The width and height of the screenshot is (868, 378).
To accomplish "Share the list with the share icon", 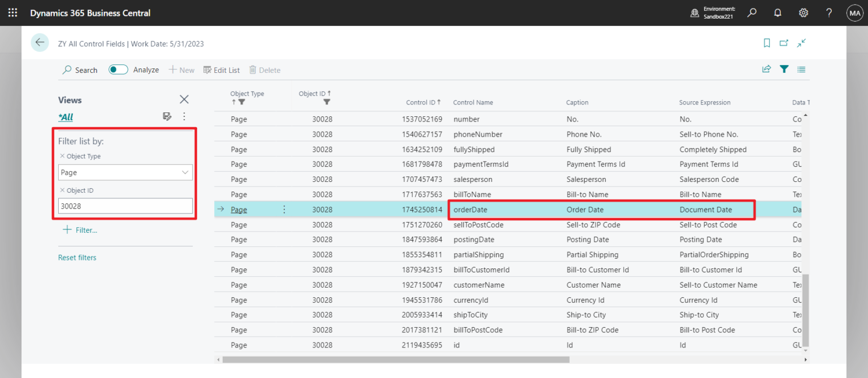I will [766, 69].
